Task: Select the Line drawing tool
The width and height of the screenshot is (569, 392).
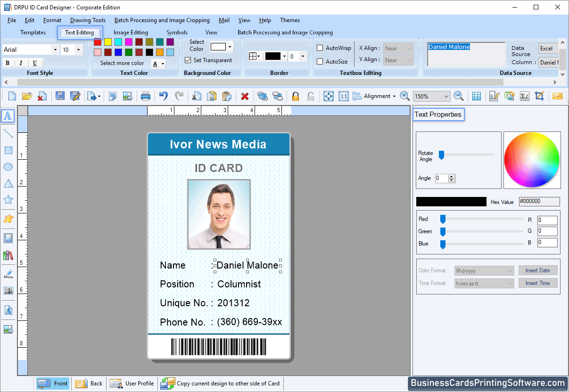Action: click(x=8, y=134)
